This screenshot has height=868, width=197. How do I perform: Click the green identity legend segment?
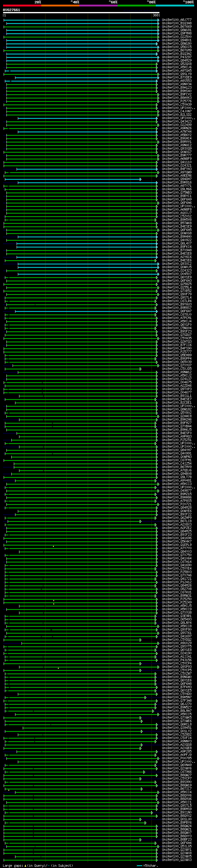(137, 6)
